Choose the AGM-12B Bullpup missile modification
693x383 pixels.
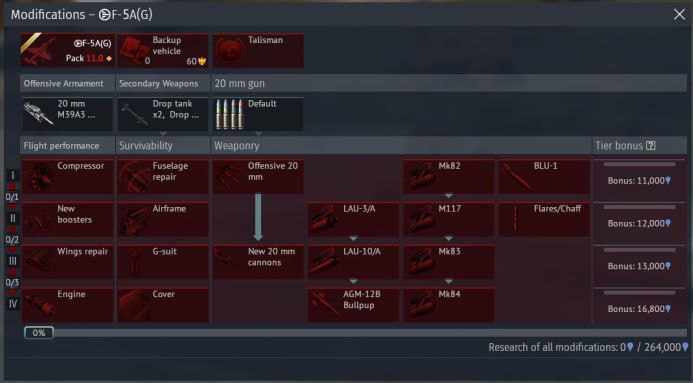(x=353, y=305)
